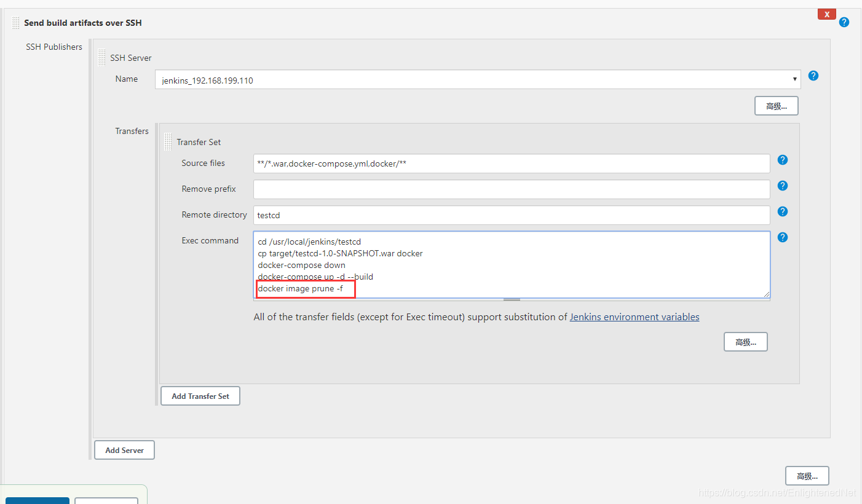Open the SSH Server Name dropdown
This screenshot has width=862, height=504.
(478, 80)
